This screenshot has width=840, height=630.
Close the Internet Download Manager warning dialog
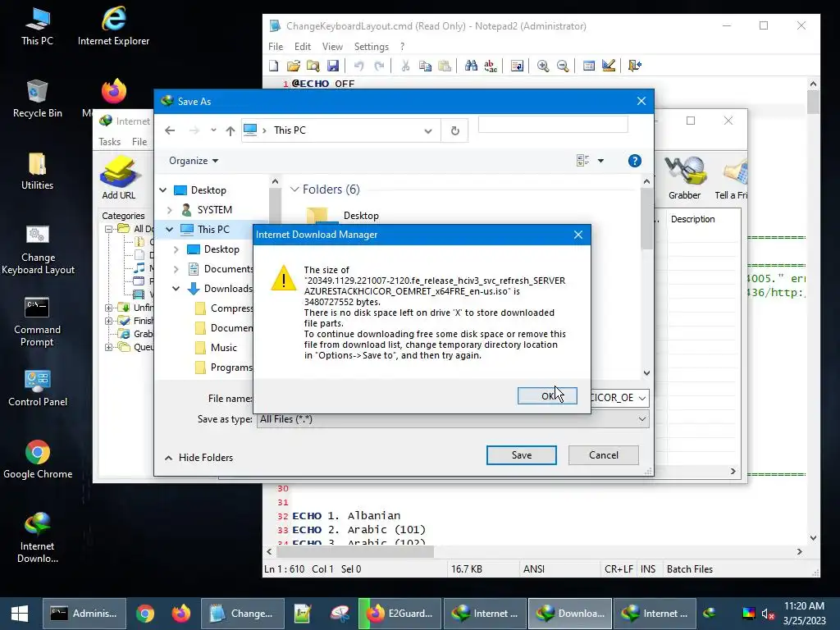[578, 235]
